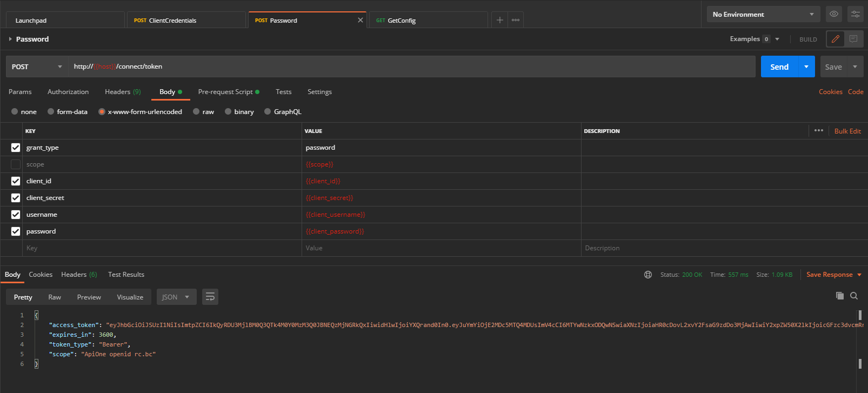
Task: Open the comments icon beside BUILD
Action: click(x=853, y=39)
